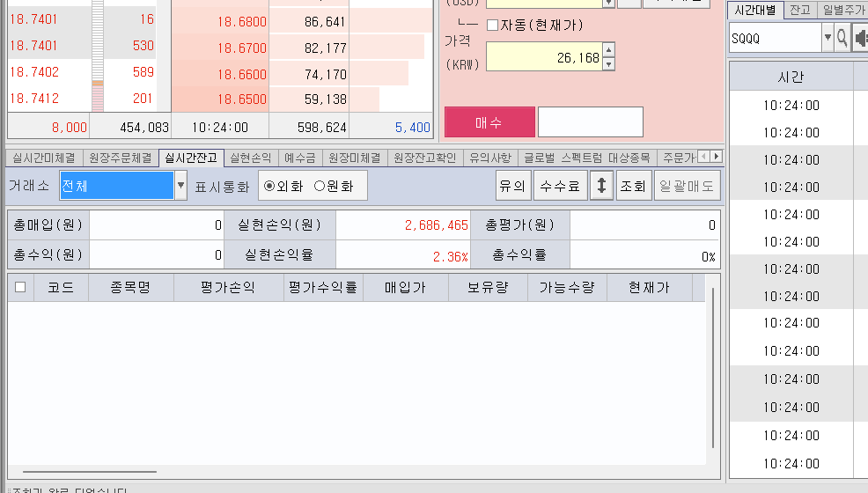Viewport: 868px width, 493px height.
Task: Click the 현재가 column header
Action: coord(650,287)
